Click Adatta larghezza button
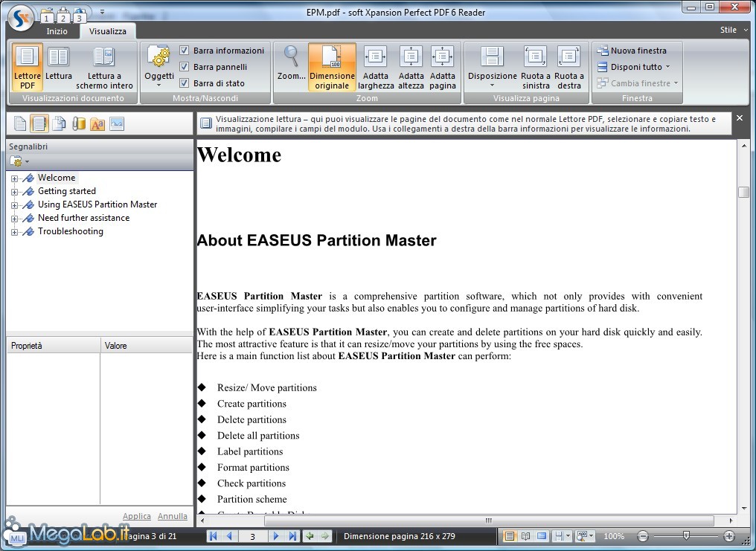The width and height of the screenshot is (756, 551). click(376, 67)
